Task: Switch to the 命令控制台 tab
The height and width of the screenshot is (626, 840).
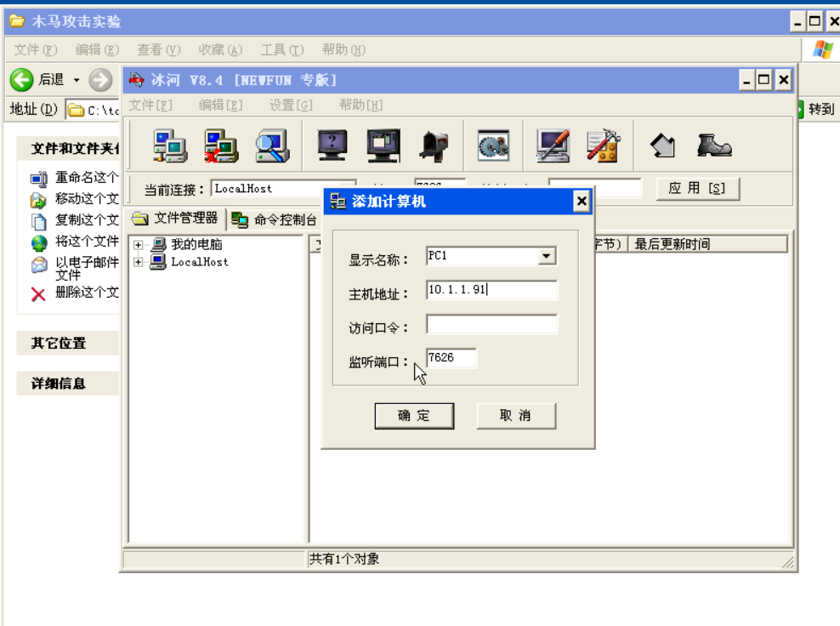Action: [275, 219]
